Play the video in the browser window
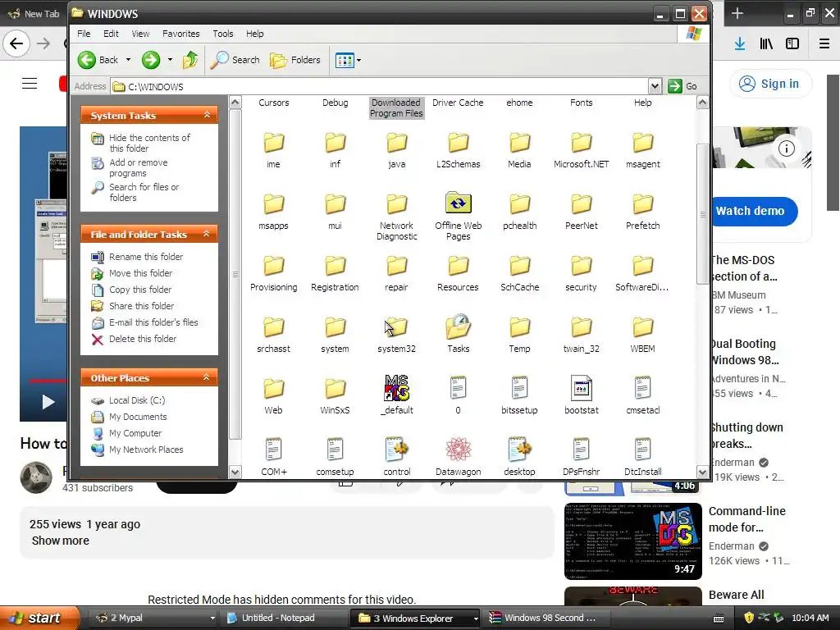The width and height of the screenshot is (840, 630). pyautogui.click(x=48, y=402)
